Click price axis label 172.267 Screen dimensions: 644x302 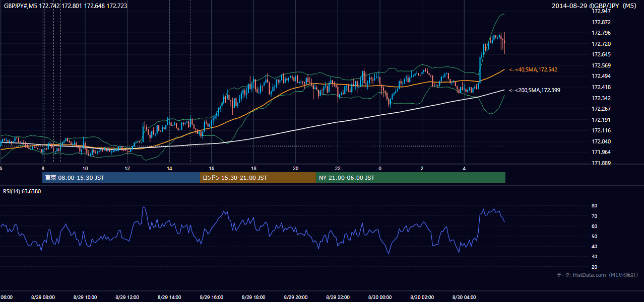click(601, 109)
